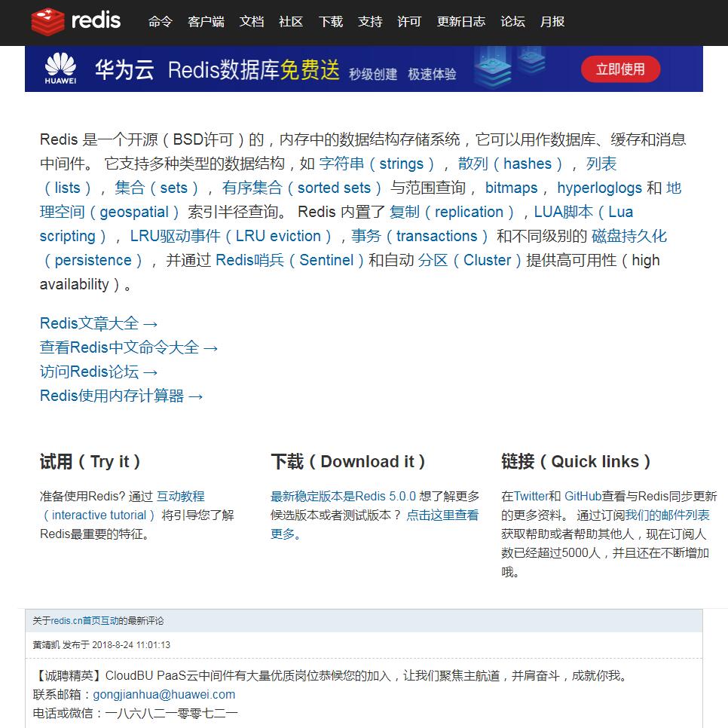The height and width of the screenshot is (728, 728).
Task: Open the 更新日志 menu item
Action: [461, 21]
